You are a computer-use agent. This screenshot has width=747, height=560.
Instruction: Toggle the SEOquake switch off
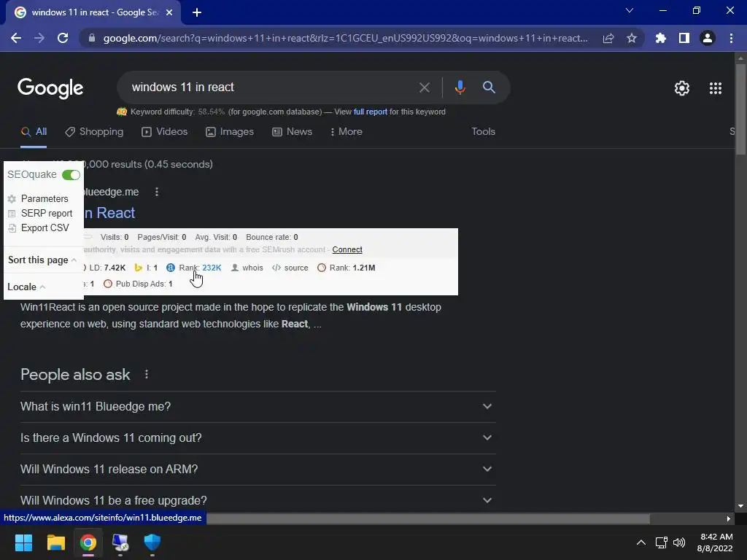(71, 175)
